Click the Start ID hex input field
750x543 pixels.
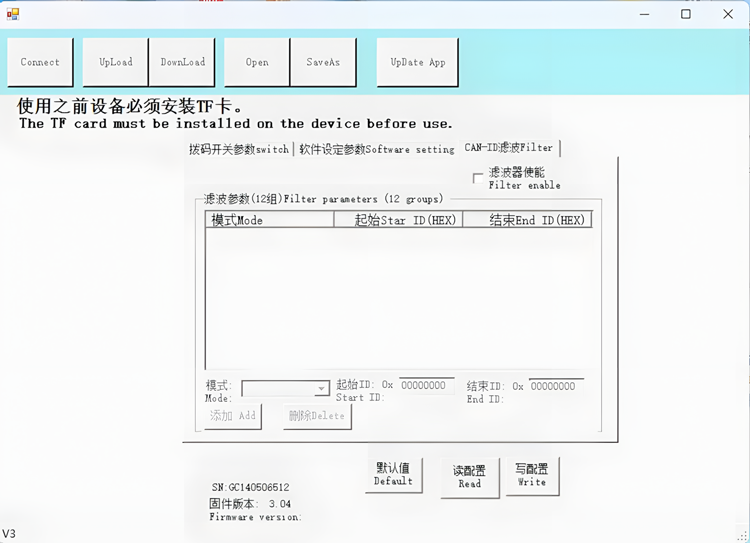(x=427, y=386)
